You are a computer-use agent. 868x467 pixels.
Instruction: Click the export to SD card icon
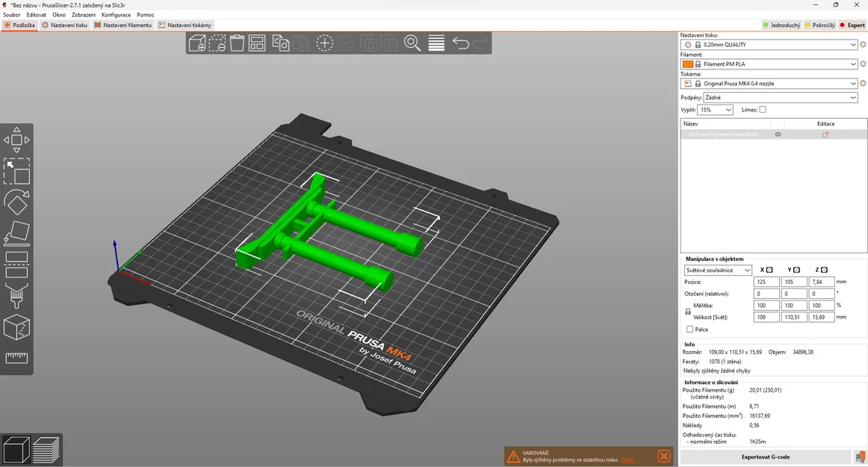860,457
